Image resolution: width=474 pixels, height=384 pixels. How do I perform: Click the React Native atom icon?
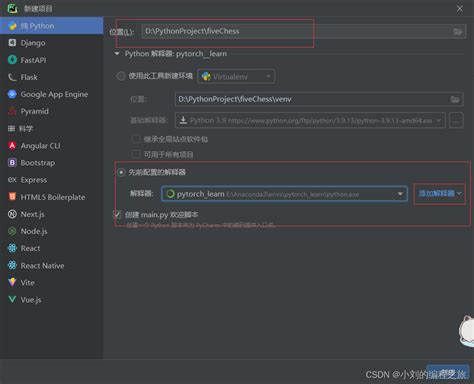click(12, 265)
